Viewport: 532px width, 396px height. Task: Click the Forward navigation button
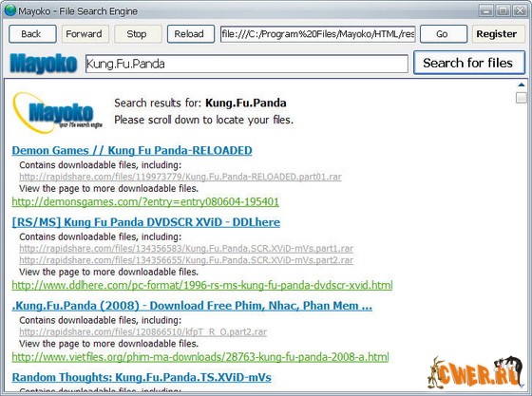pos(85,34)
